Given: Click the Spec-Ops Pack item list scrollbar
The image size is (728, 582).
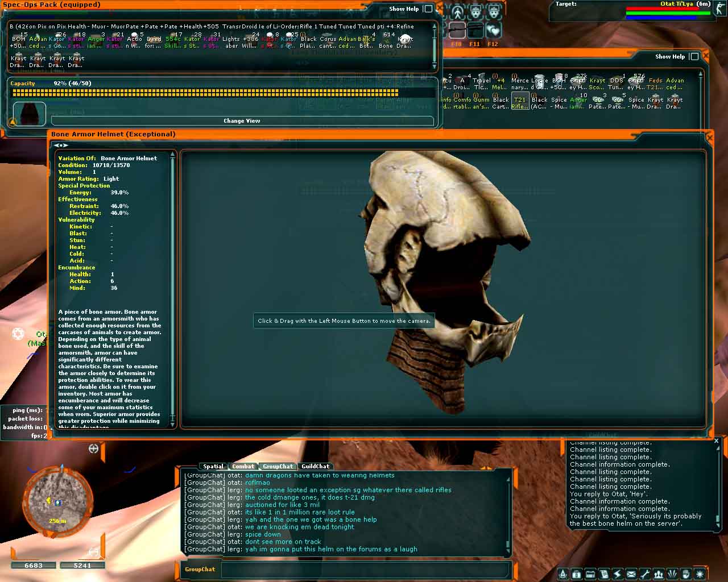Looking at the screenshot, I should (435, 45).
